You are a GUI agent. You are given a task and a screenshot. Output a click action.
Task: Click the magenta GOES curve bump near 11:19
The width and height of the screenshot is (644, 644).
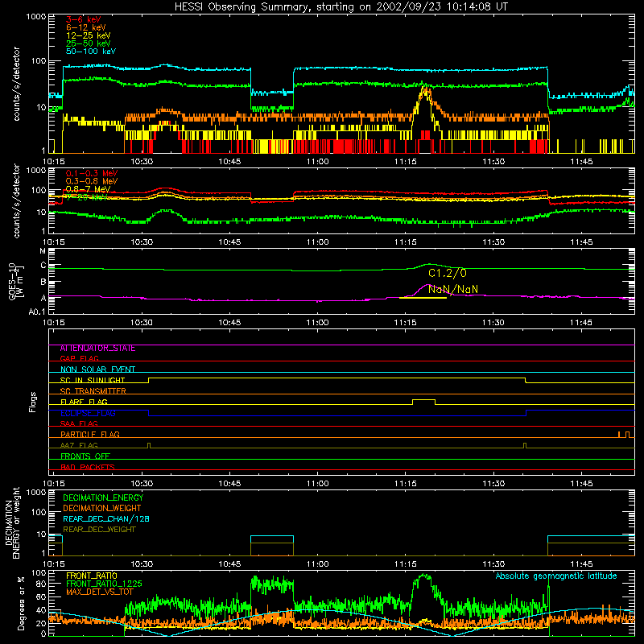pyautogui.click(x=428, y=285)
